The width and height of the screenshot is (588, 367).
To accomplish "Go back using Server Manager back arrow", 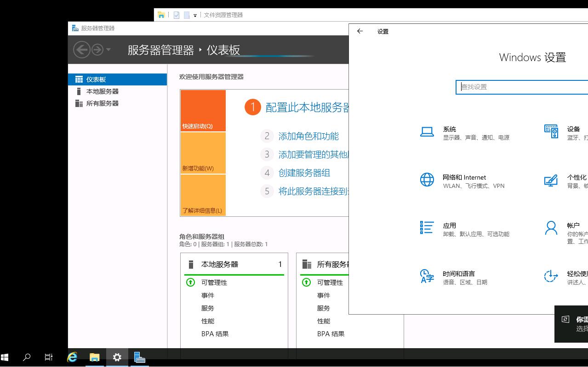I will (82, 50).
